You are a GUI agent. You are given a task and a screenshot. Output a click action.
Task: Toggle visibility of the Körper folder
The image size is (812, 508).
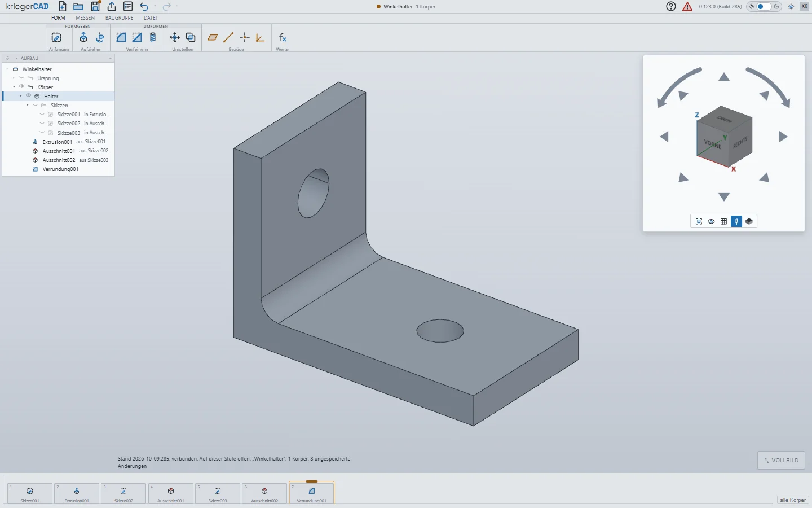pos(22,87)
